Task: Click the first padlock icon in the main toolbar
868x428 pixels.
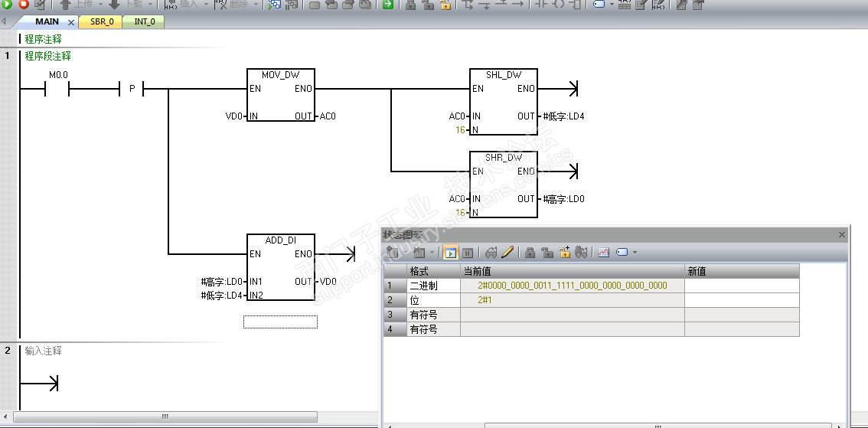Action: [x=410, y=5]
